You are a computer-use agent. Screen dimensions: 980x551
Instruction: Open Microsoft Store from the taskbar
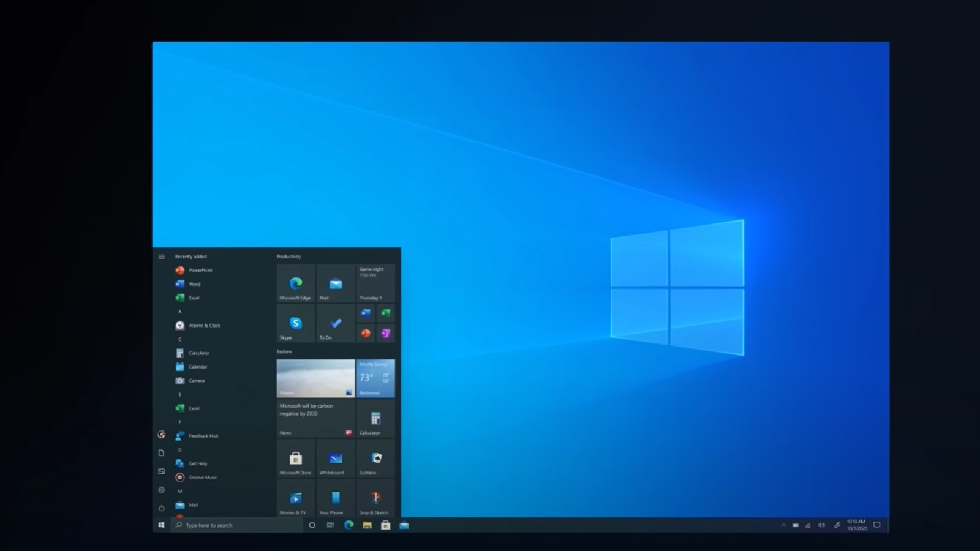pos(385,525)
